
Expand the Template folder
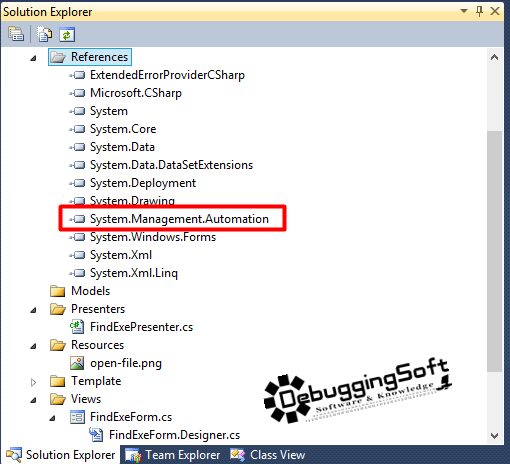click(33, 382)
